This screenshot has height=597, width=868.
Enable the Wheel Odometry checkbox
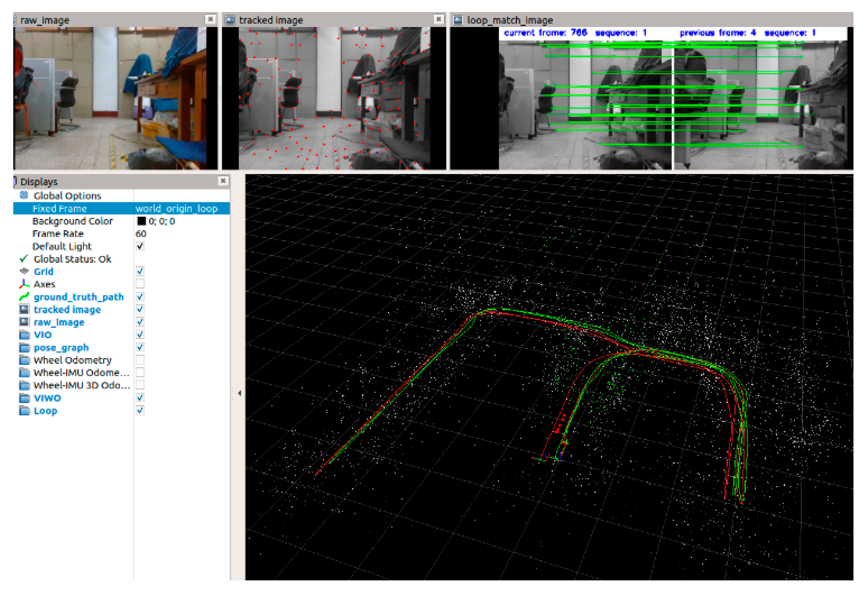(140, 360)
